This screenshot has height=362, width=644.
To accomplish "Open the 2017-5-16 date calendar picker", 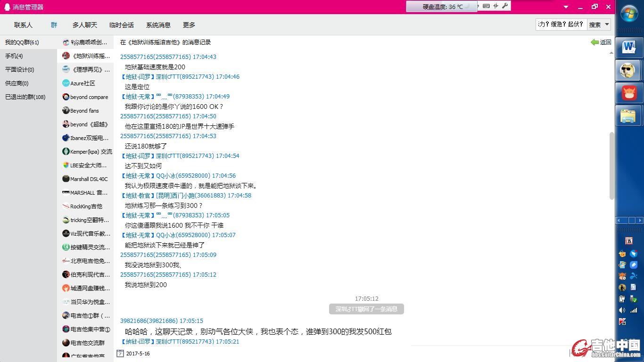I will pos(120,353).
